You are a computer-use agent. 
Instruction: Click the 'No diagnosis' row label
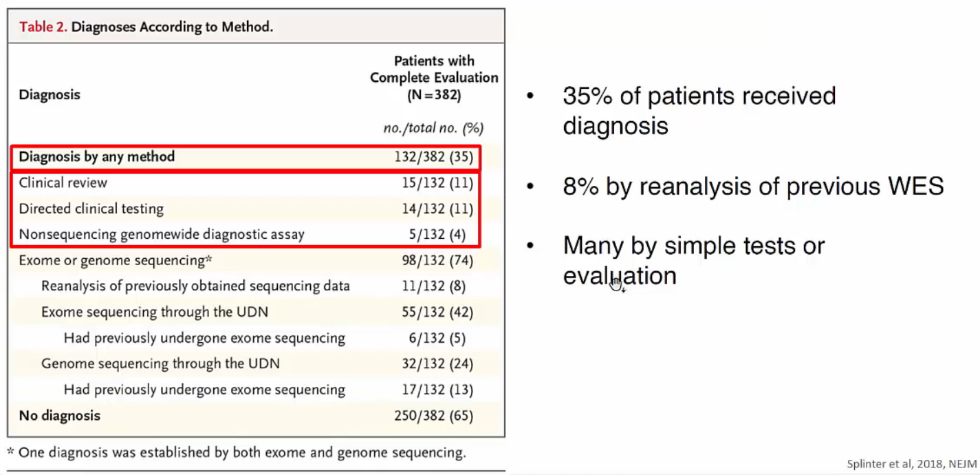[60, 416]
